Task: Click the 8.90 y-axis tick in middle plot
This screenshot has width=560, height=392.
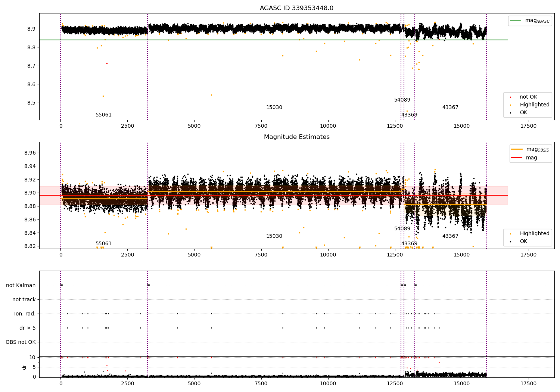Action: click(30, 193)
